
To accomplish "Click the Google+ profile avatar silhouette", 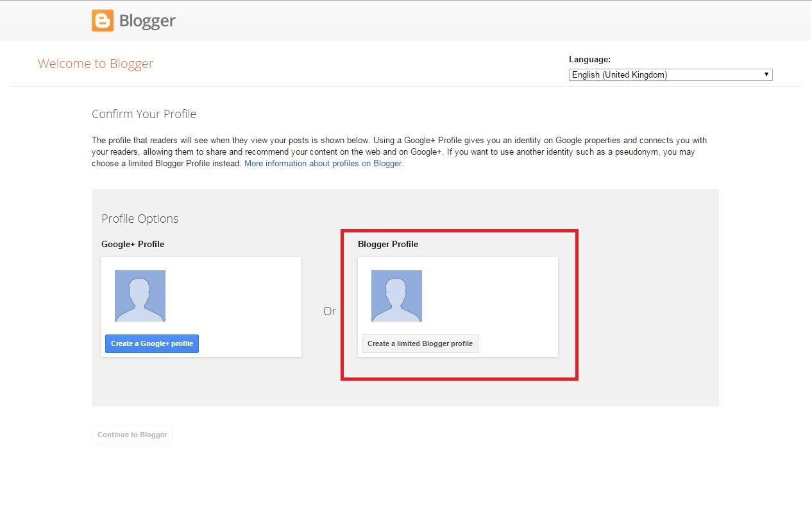I will (x=140, y=296).
